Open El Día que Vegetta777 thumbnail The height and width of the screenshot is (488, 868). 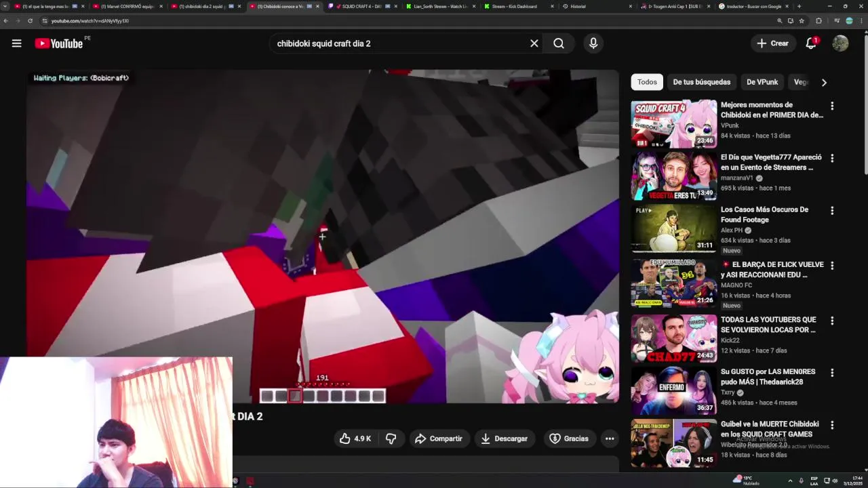[x=673, y=176]
